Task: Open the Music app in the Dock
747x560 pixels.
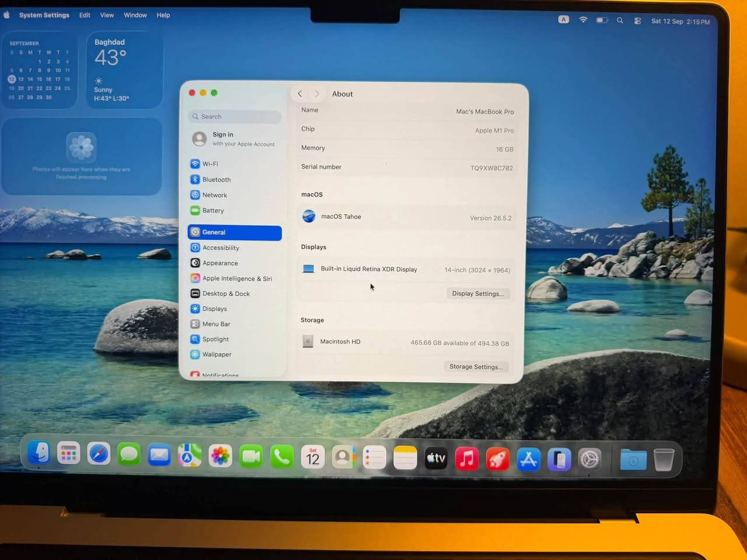Action: coord(467,459)
